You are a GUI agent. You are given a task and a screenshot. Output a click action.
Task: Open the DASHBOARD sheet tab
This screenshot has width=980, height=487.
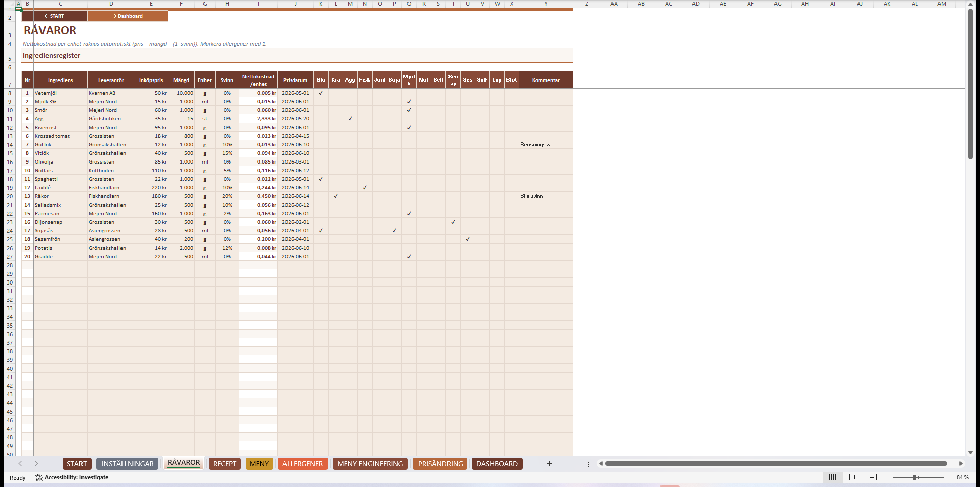pyautogui.click(x=497, y=464)
